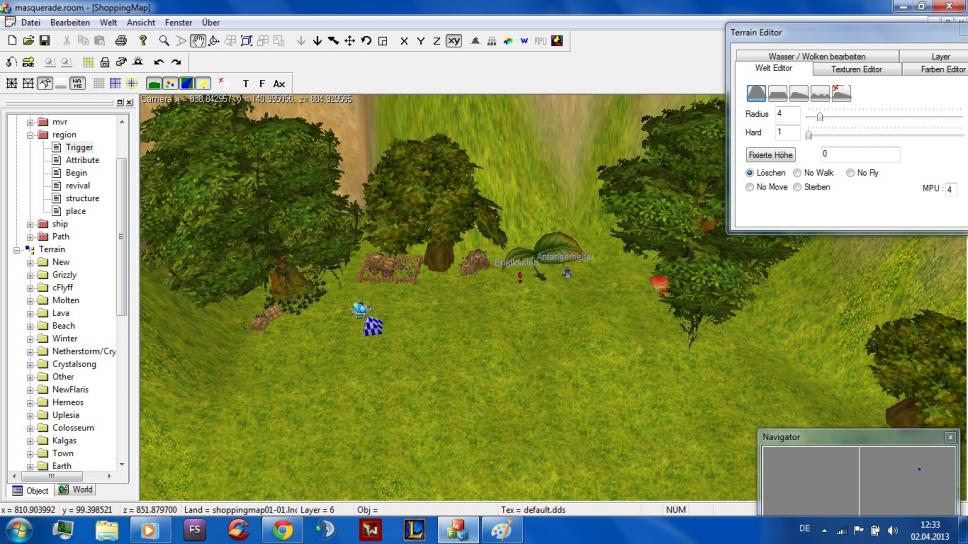Click the padlock lock icon
The image size is (968, 544).
pyautogui.click(x=105, y=62)
